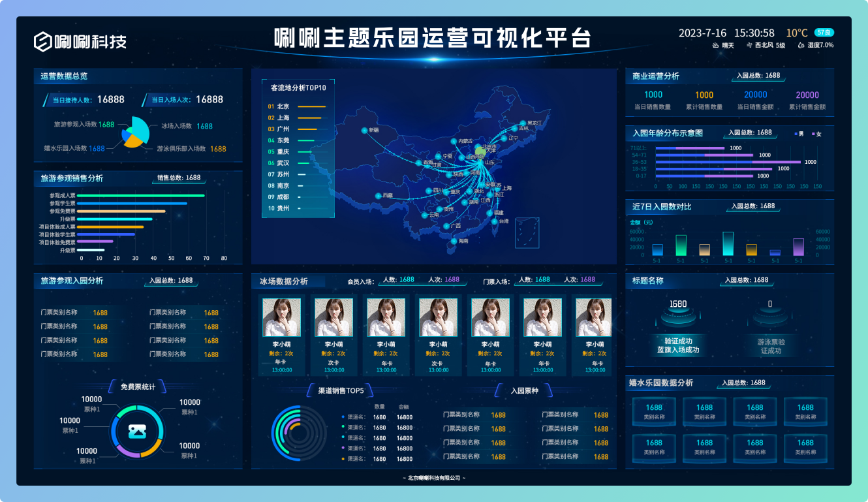The height and width of the screenshot is (502, 868).
Task: Click the 参观成人票 green bar
Action: [141, 195]
